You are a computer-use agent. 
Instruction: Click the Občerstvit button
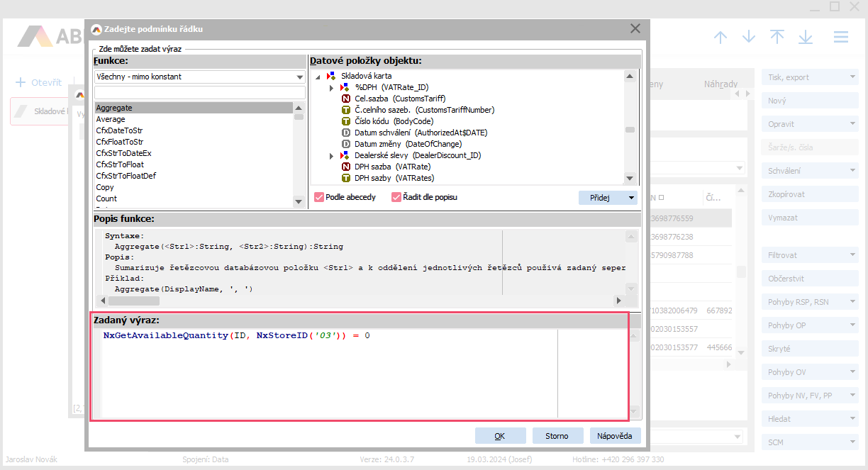[x=811, y=279]
